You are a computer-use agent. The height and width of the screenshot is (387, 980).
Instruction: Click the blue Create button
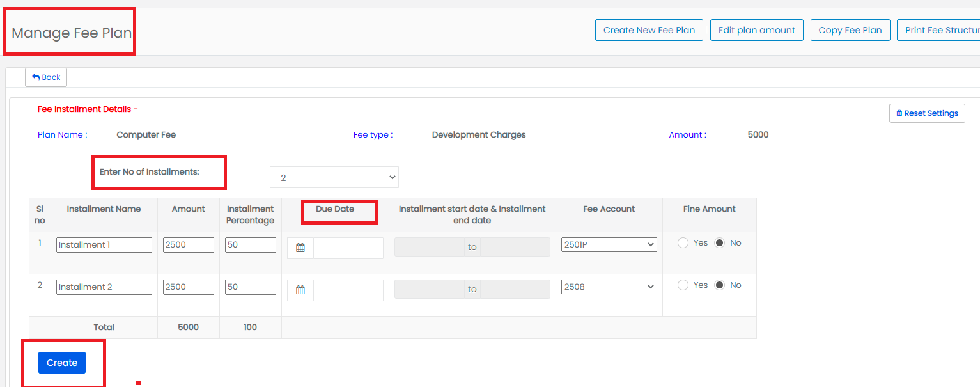[62, 363]
